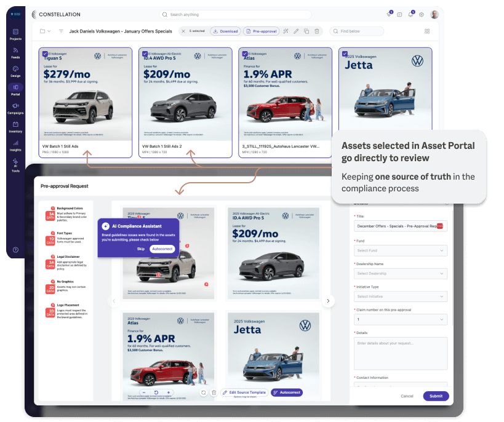
Task: Select the No Graphics guideline issue
Action: coord(66,287)
